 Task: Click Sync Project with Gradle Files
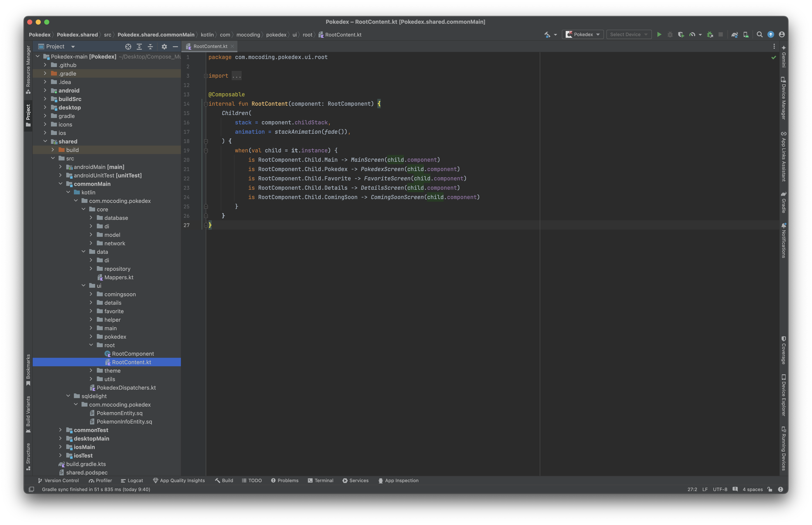[734, 34]
